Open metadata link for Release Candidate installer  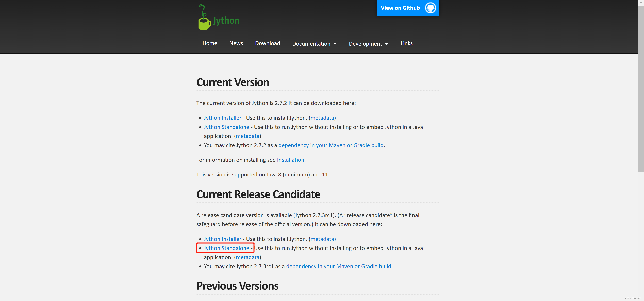point(322,239)
